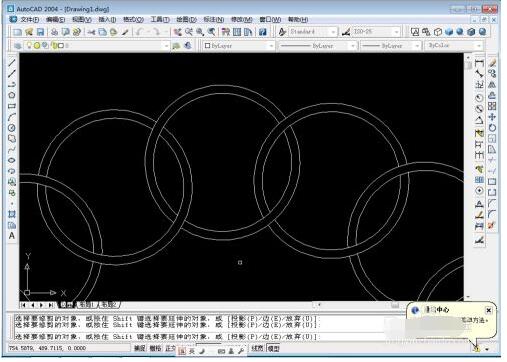This screenshot has height=362, width=507.
Task: Open the 标注(N) menu
Action: click(214, 20)
